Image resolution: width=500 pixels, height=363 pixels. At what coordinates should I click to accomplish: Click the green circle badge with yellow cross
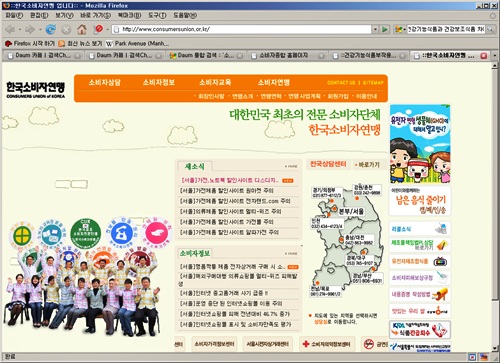[22, 235]
